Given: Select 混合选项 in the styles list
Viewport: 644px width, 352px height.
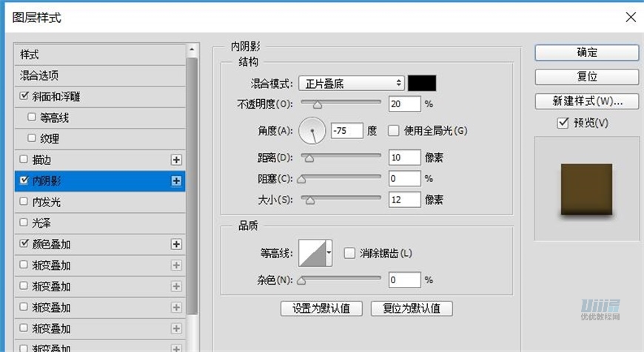Looking at the screenshot, I should 40,75.
